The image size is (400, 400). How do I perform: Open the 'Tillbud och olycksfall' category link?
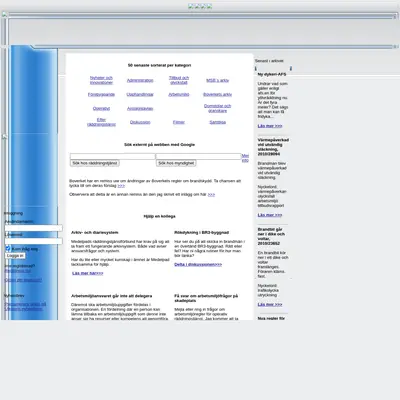point(179,80)
